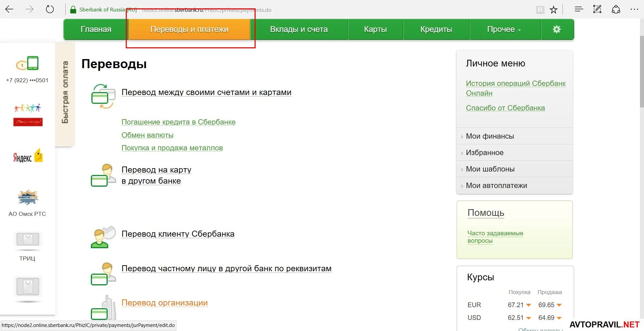Image resolution: width=644 pixels, height=331 pixels.
Task: Click the Share icon in browser toolbar
Action: (x=616, y=9)
